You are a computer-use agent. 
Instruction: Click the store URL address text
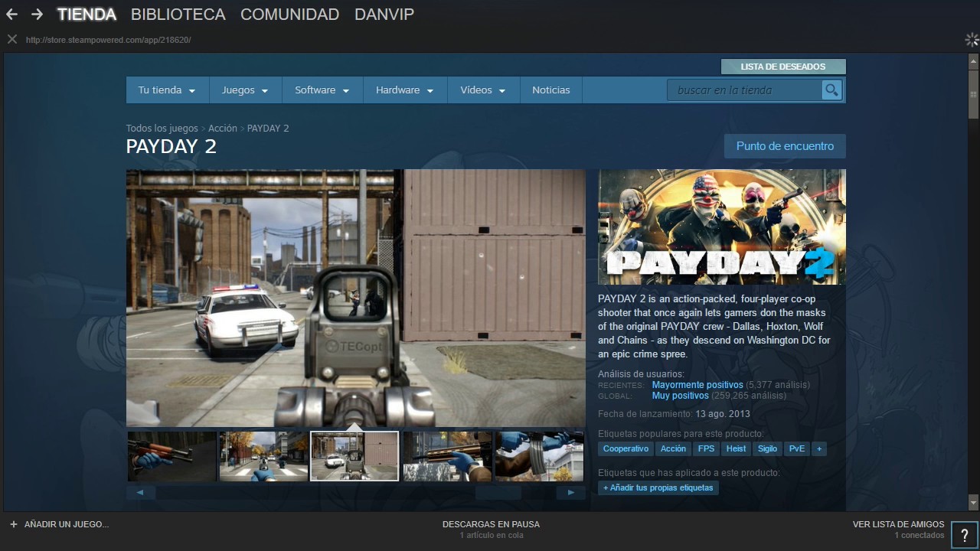(x=108, y=40)
